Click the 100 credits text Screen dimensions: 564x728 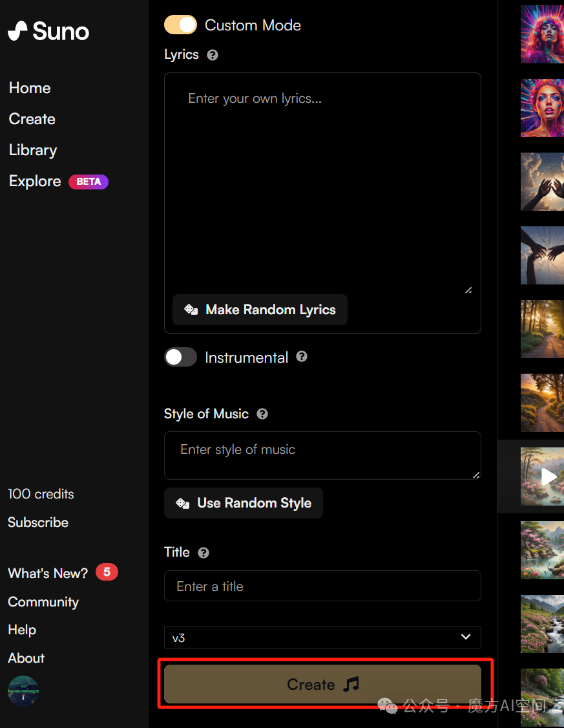pyautogui.click(x=41, y=493)
